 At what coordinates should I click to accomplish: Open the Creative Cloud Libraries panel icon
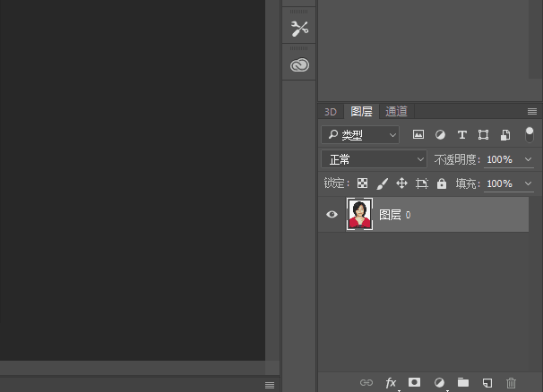[x=299, y=64]
